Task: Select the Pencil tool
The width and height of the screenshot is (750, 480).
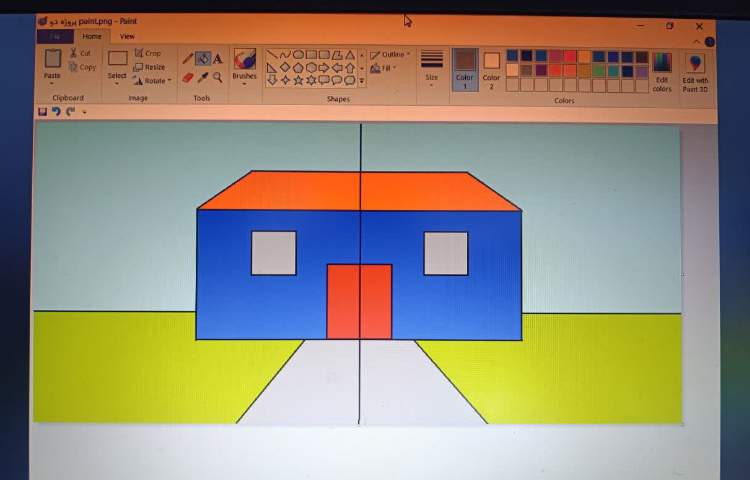Action: (x=188, y=59)
